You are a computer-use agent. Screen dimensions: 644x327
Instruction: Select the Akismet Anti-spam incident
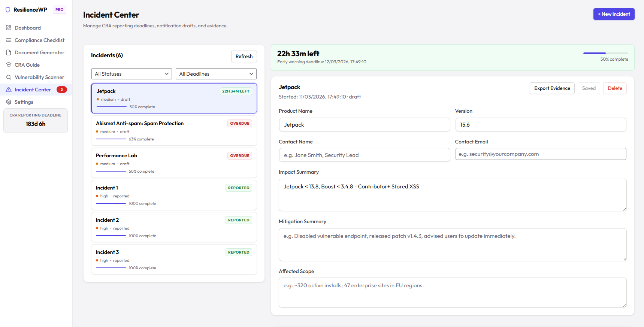click(x=174, y=130)
